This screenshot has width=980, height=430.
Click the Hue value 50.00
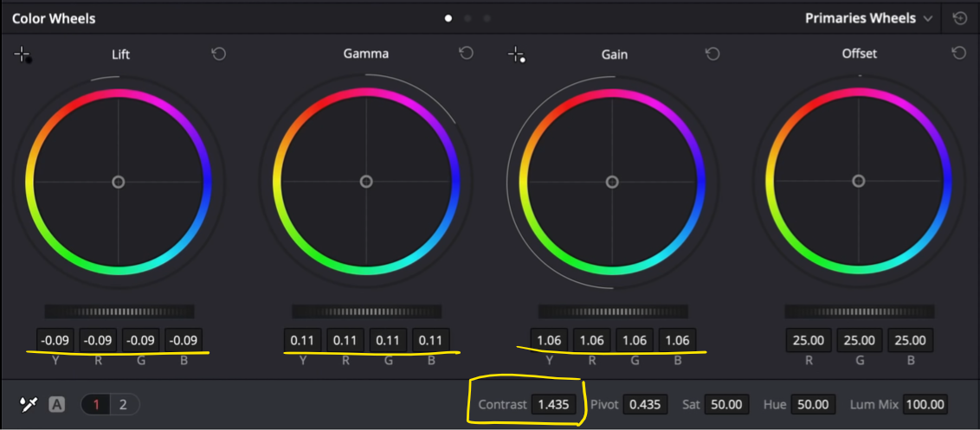pos(813,404)
